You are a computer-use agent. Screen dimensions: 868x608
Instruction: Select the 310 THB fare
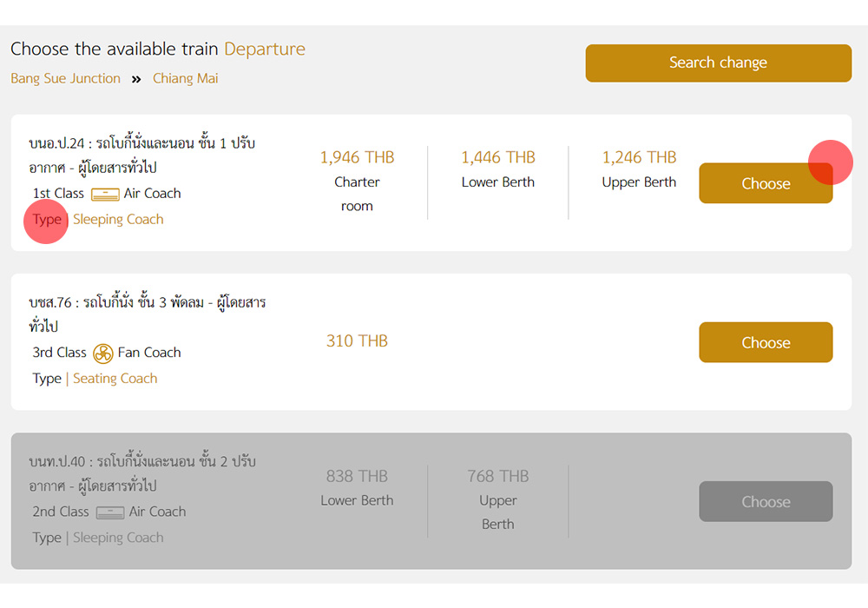(357, 341)
